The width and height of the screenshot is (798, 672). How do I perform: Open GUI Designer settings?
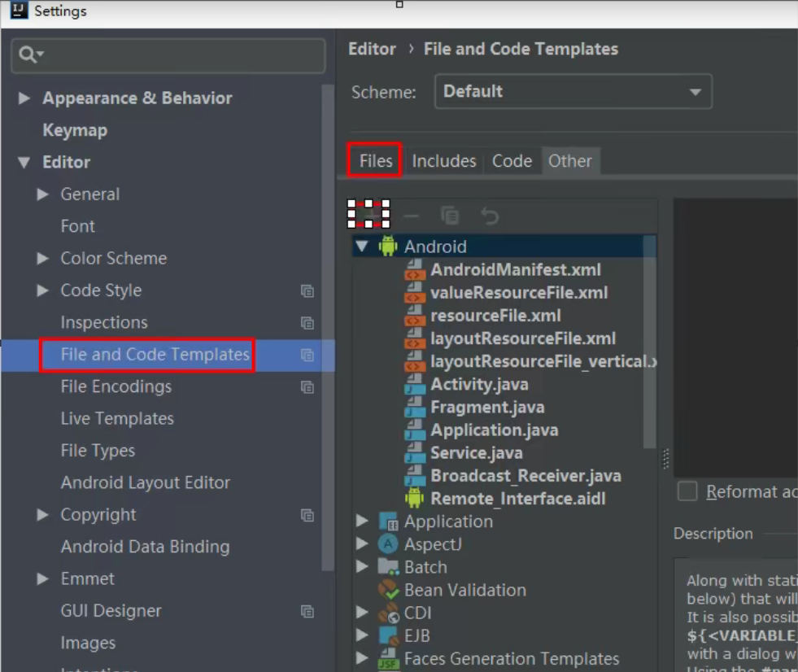tap(111, 611)
